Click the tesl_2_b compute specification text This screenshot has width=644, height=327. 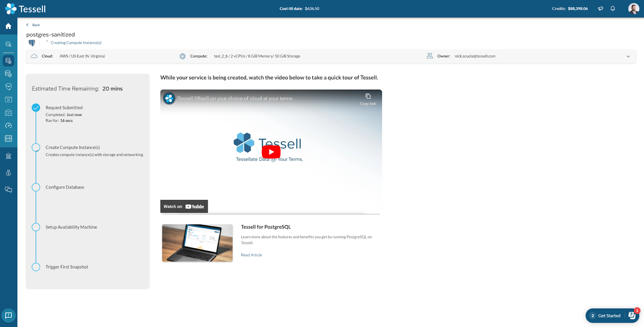(257, 56)
